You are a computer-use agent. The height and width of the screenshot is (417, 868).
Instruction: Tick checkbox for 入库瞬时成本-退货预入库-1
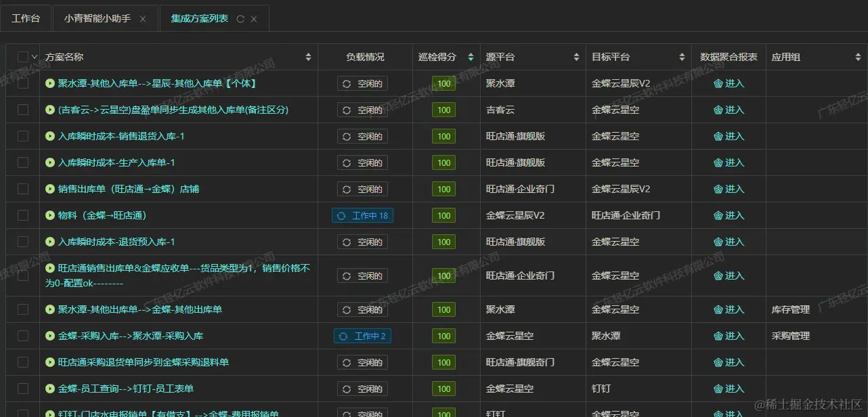coord(23,242)
